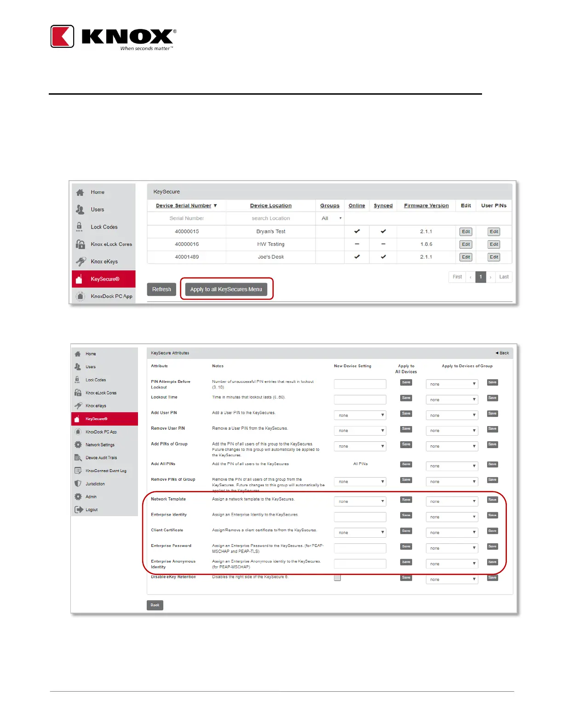Click Knox eLock Cores icon in Attributes sidebar
563x728 pixels.
[78, 392]
